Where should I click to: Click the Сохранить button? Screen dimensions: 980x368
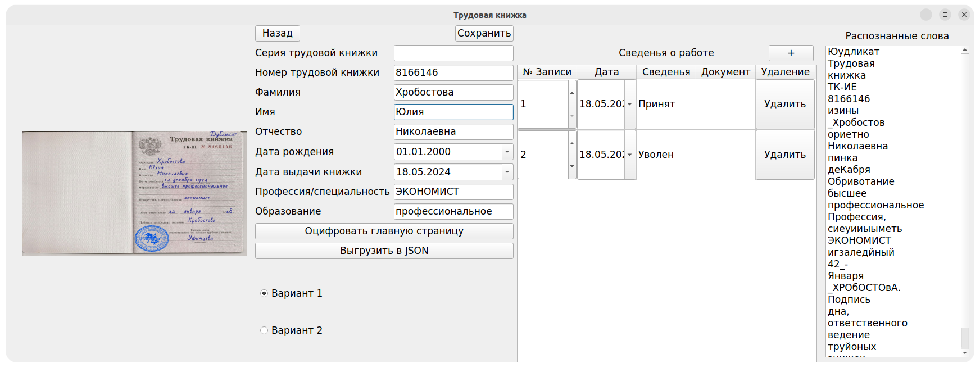pyautogui.click(x=484, y=33)
